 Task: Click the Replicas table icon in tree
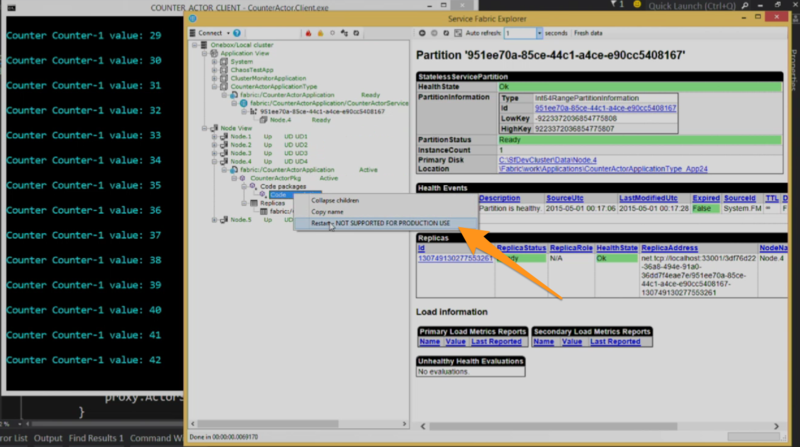(254, 203)
